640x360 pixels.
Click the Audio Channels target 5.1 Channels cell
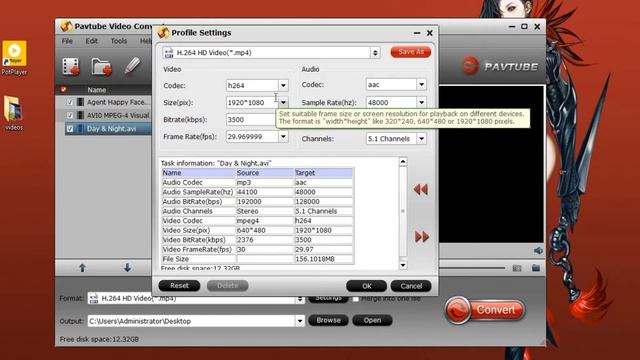323,211
